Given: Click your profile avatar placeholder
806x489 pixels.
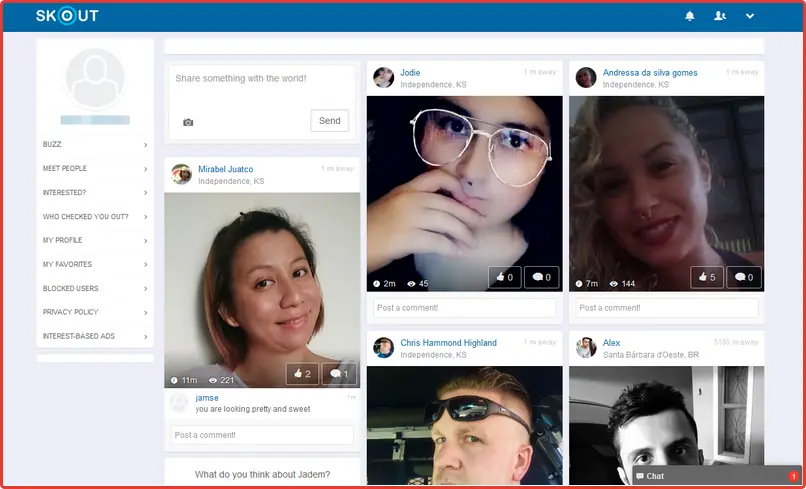Looking at the screenshot, I should tap(95, 79).
